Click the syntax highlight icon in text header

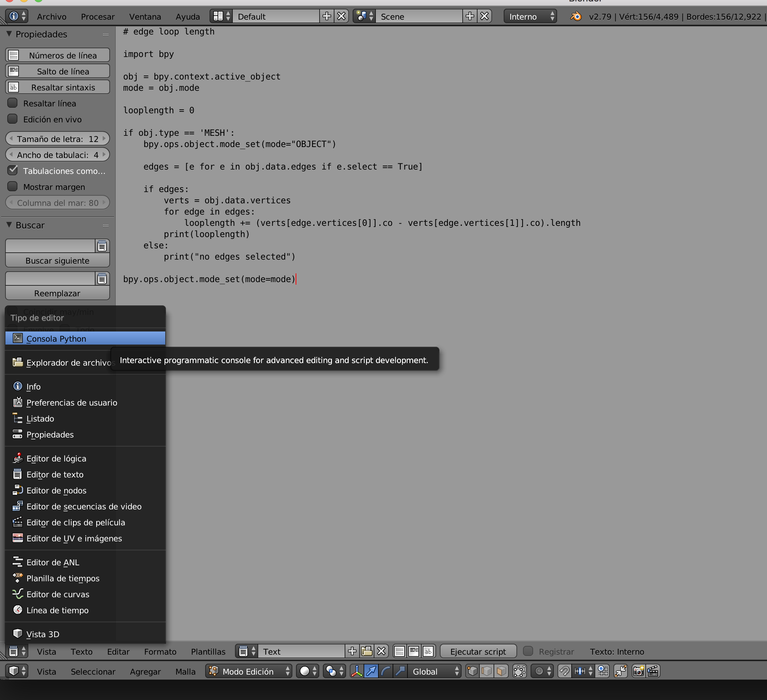coord(428,651)
